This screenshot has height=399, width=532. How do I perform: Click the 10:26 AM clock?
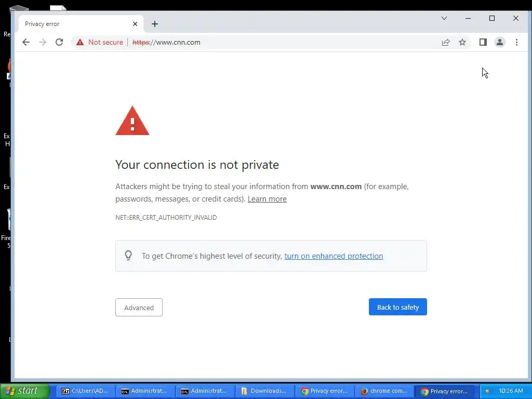pyautogui.click(x=511, y=391)
